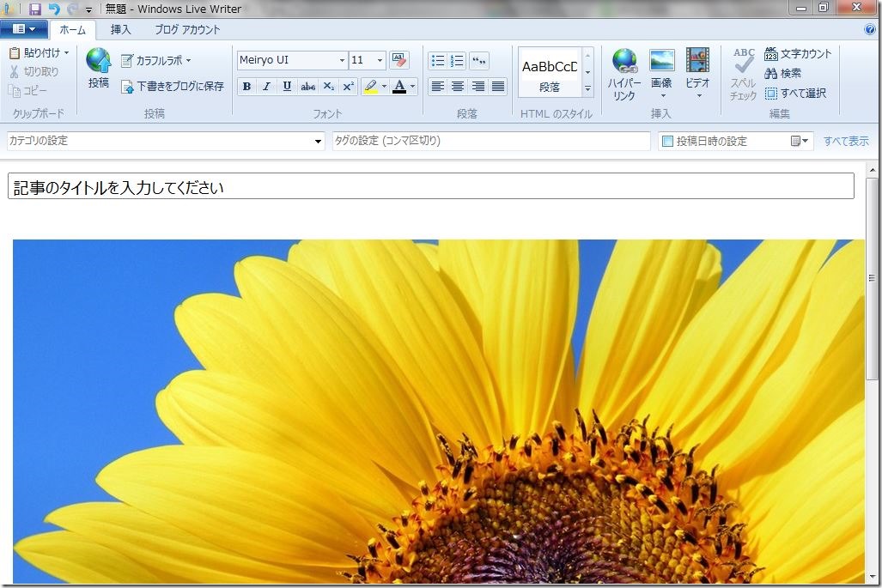Switch to the 挿入 ribbon tab
Screen dimensions: 882x588
(x=120, y=29)
